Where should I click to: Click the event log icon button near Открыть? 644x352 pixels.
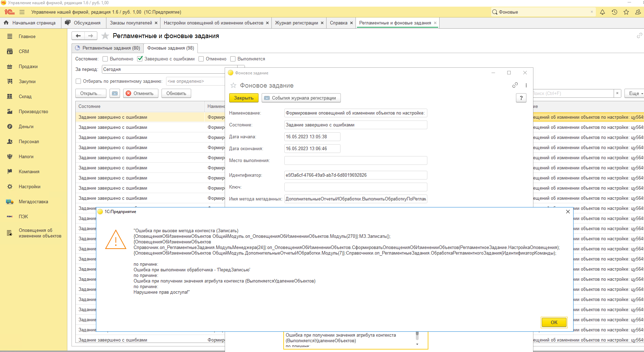click(x=115, y=93)
